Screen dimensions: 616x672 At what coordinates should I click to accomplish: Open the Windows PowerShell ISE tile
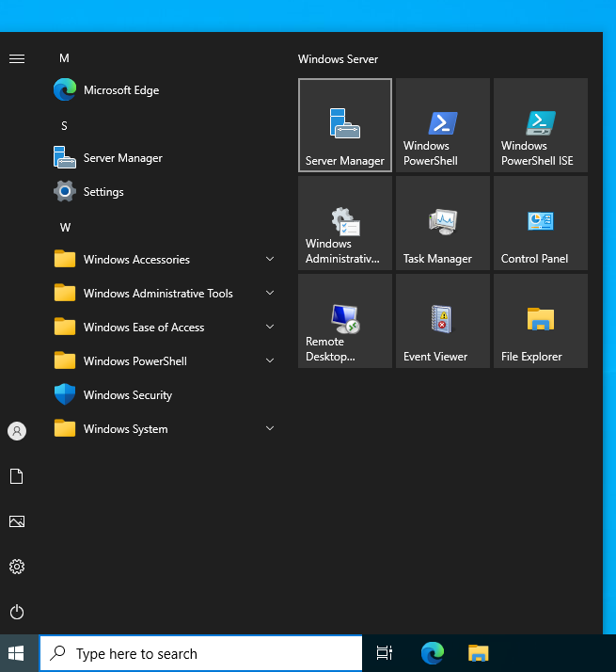coord(541,125)
